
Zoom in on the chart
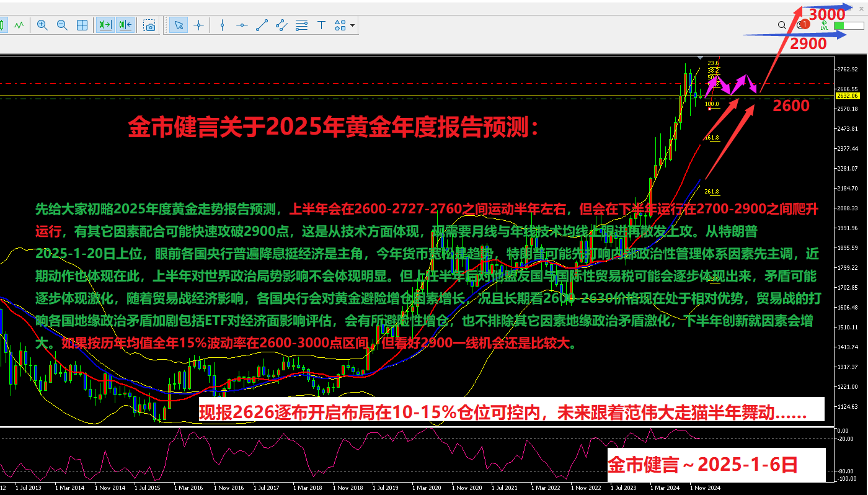pyautogui.click(x=42, y=25)
